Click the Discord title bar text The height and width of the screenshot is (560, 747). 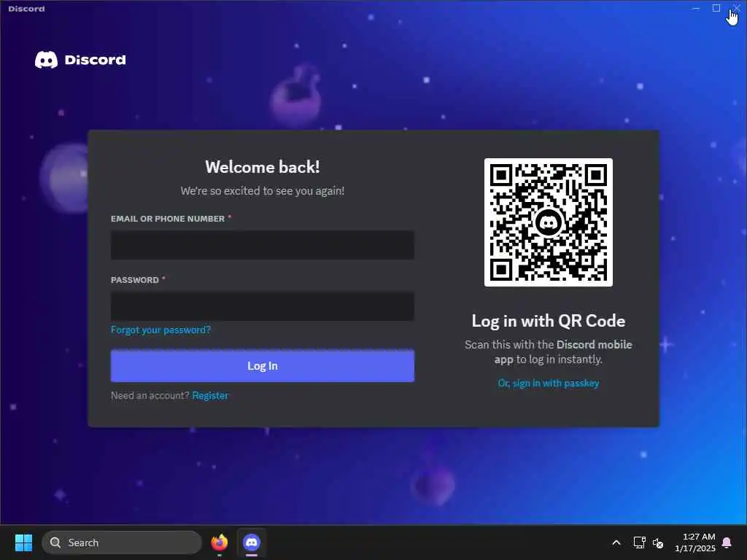27,9
